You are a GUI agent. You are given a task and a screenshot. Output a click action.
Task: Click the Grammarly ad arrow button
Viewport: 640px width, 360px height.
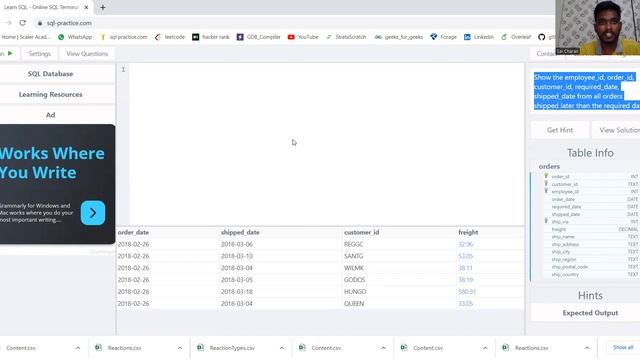[x=93, y=213]
